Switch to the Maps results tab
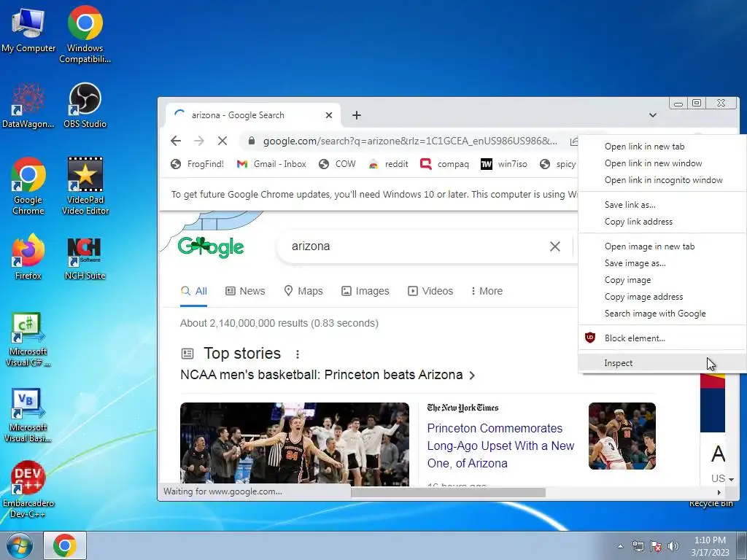 (303, 291)
